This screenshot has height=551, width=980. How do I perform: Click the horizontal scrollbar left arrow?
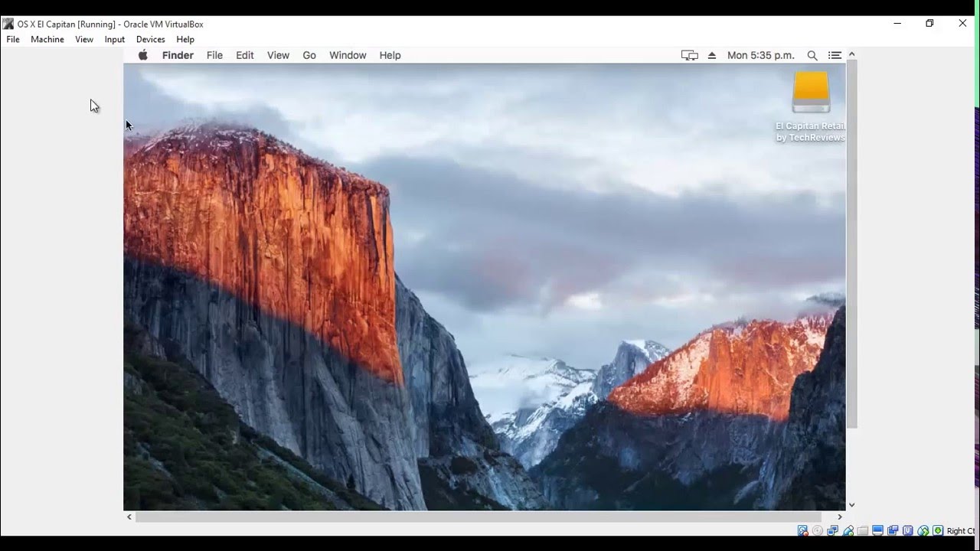(x=129, y=517)
